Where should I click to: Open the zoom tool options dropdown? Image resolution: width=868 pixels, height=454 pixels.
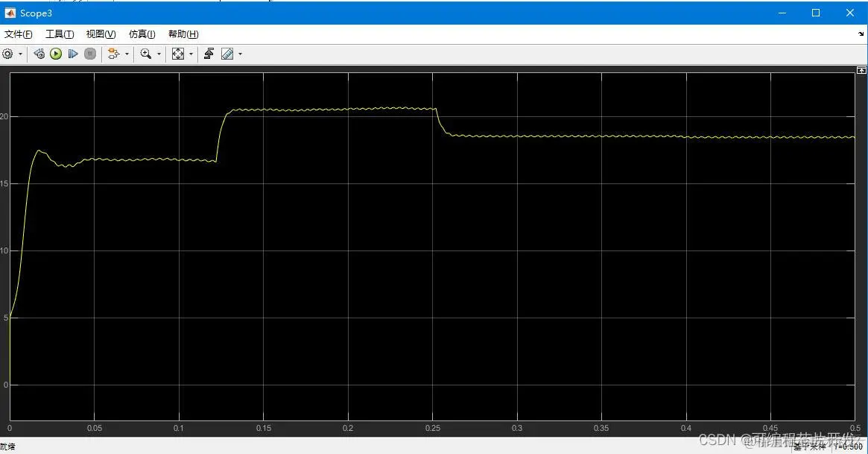[159, 54]
